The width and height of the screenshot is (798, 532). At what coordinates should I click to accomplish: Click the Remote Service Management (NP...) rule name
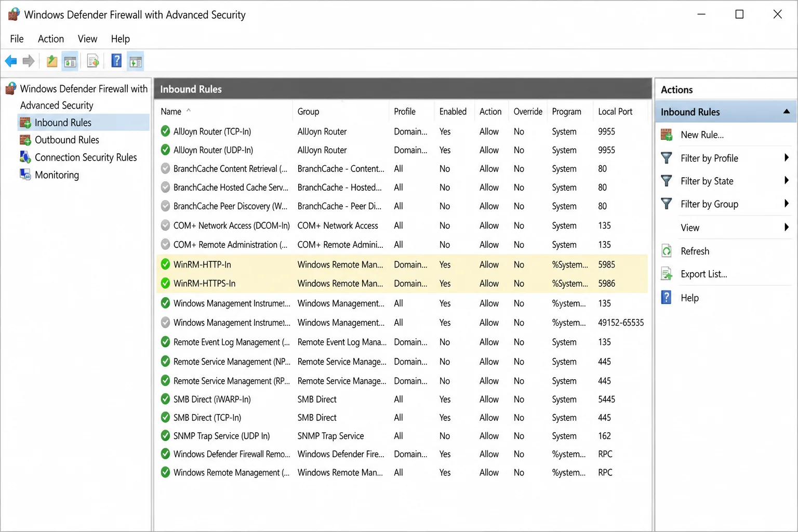pos(232,362)
